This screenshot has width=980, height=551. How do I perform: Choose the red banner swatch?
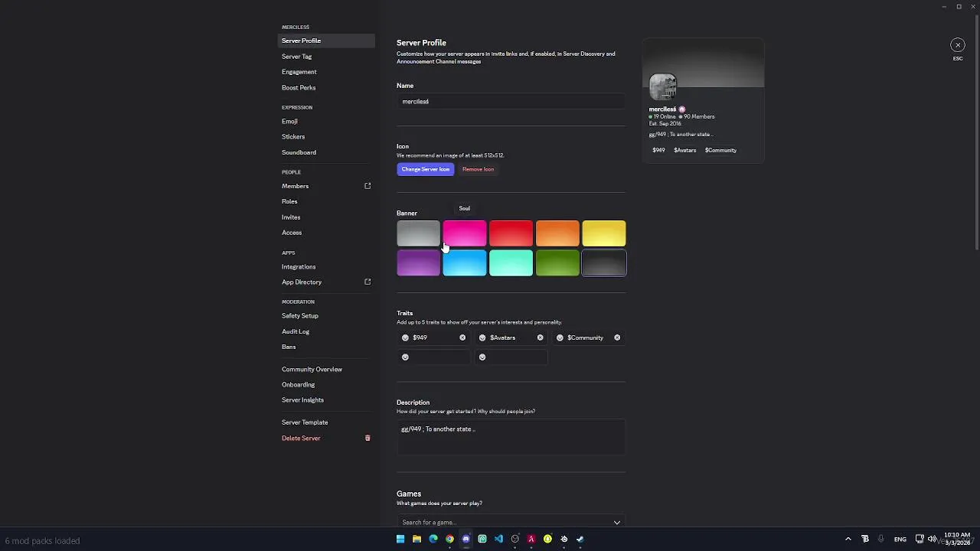pos(511,233)
